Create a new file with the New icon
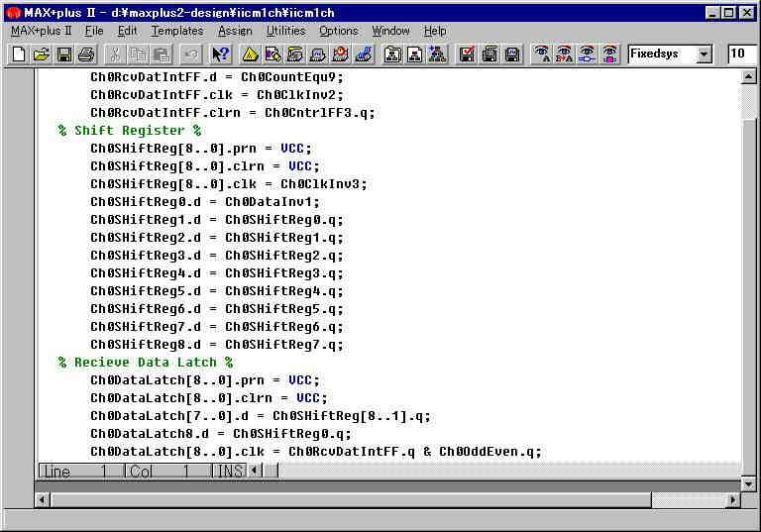761x532 pixels. tap(18, 54)
